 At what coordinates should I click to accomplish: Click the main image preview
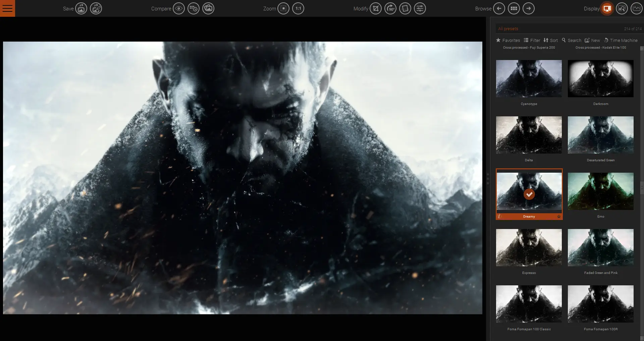243,178
